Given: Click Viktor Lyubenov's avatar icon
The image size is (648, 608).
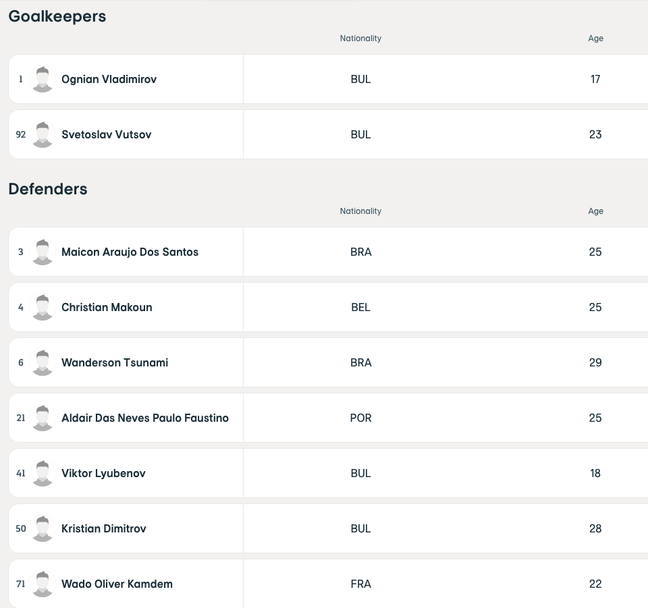Looking at the screenshot, I should pyautogui.click(x=42, y=473).
